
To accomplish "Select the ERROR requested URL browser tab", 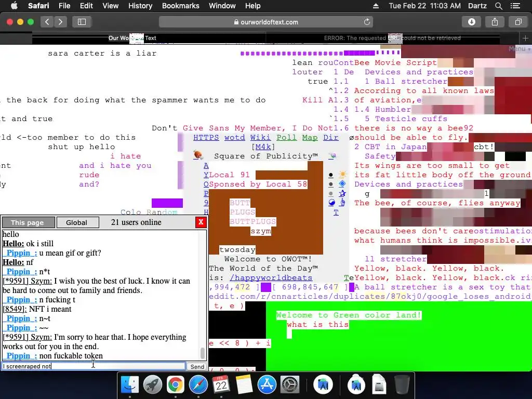I will click(392, 38).
